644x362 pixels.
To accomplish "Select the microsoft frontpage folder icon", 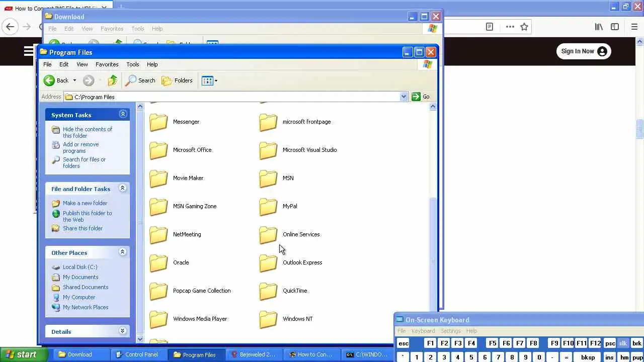I will pyautogui.click(x=268, y=122).
